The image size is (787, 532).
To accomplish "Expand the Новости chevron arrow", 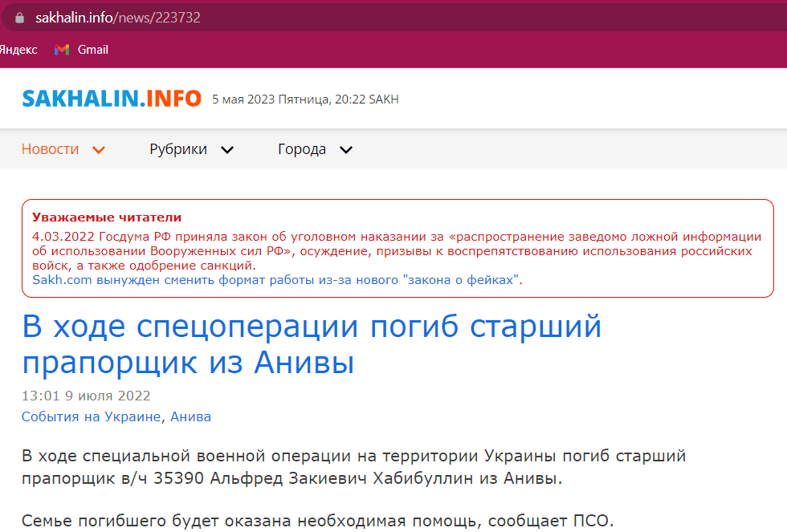I will tap(99, 150).
